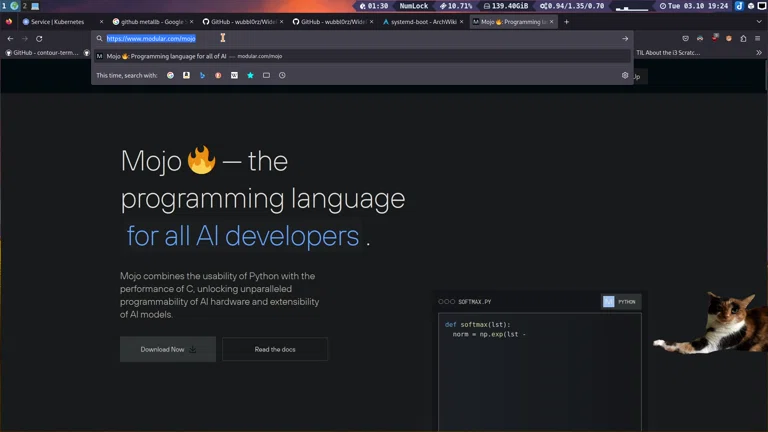Open the Firefox View icon
This screenshot has width=768, height=432.
click(x=9, y=22)
